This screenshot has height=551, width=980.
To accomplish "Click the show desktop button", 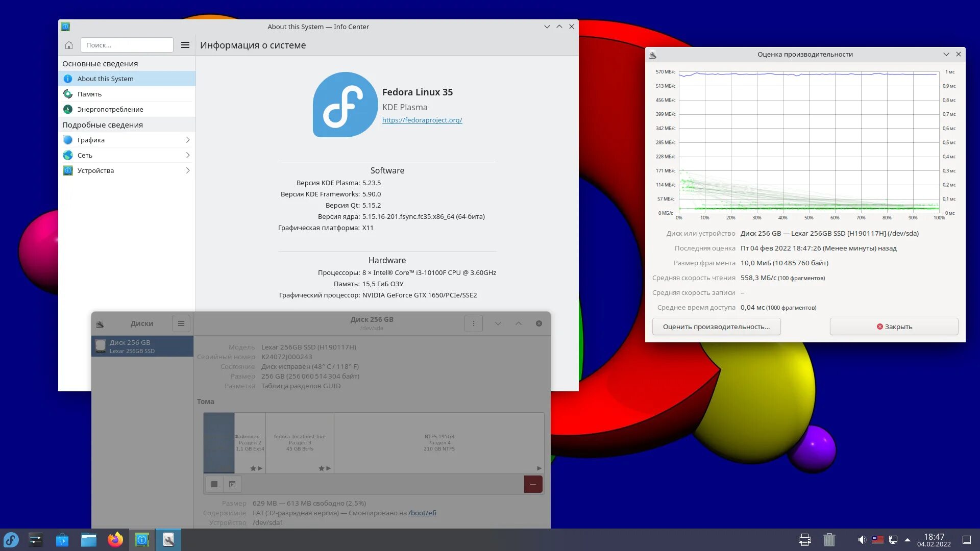I will click(967, 540).
